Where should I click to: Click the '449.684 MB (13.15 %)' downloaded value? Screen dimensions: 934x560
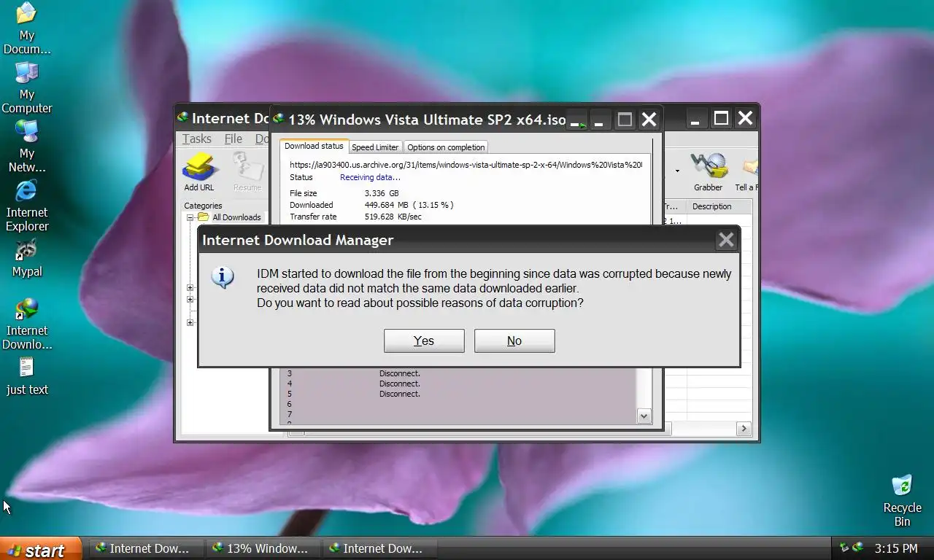tap(409, 205)
